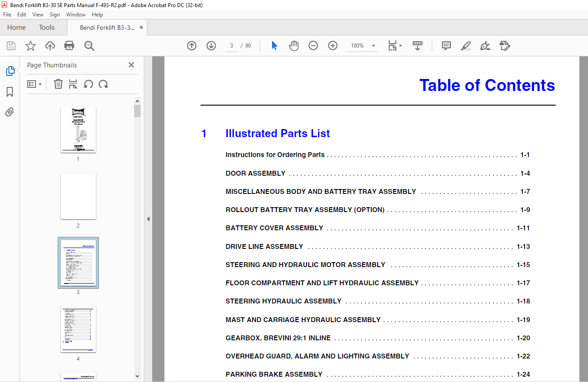Open the Attachments paperclip panel
The image size is (588, 382).
(x=10, y=112)
